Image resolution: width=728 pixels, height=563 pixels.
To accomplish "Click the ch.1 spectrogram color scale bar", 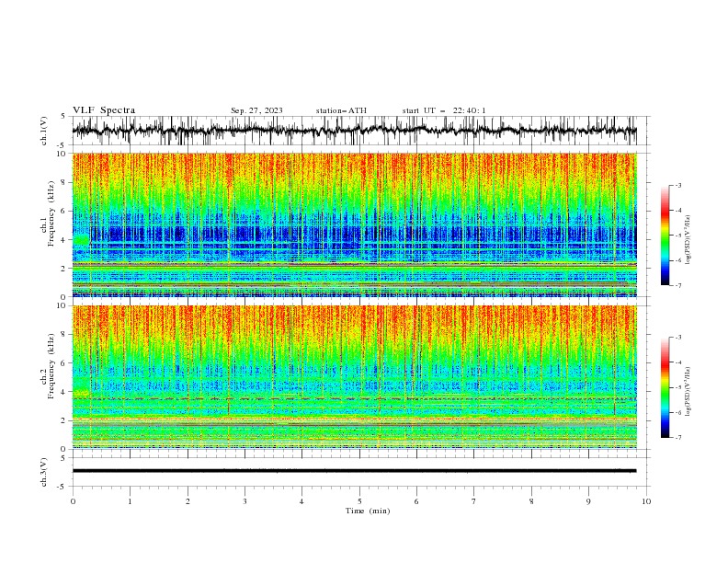I will tap(665, 236).
